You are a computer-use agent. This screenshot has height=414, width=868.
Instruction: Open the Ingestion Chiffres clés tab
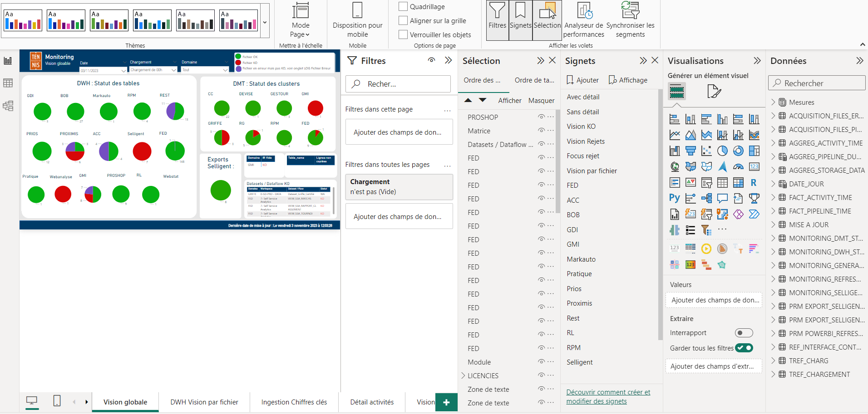tap(294, 402)
